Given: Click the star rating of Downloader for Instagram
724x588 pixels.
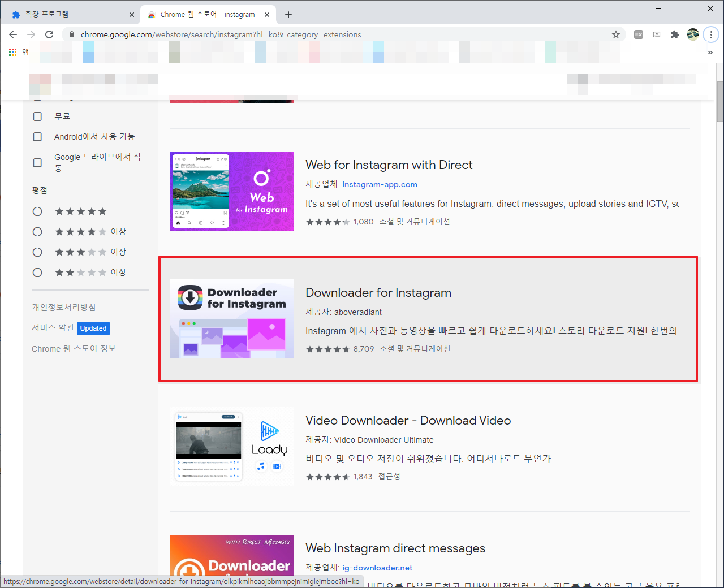Looking at the screenshot, I should point(328,349).
